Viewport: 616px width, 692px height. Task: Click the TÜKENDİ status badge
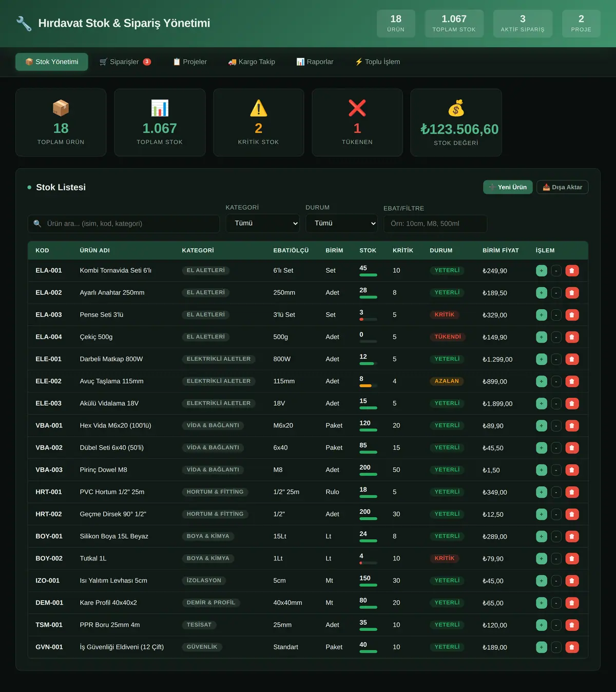coord(448,337)
